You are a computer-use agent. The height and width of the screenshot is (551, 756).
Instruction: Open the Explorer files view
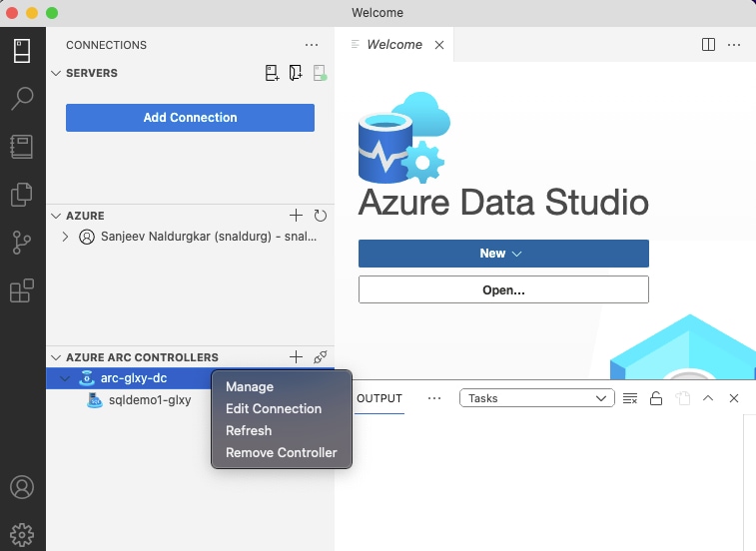[22, 195]
